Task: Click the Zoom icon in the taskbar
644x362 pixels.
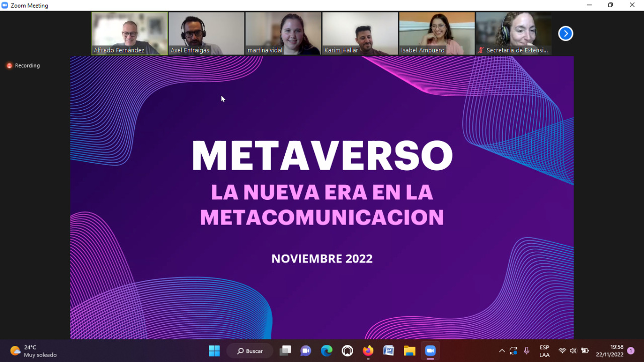Action: coord(430,351)
